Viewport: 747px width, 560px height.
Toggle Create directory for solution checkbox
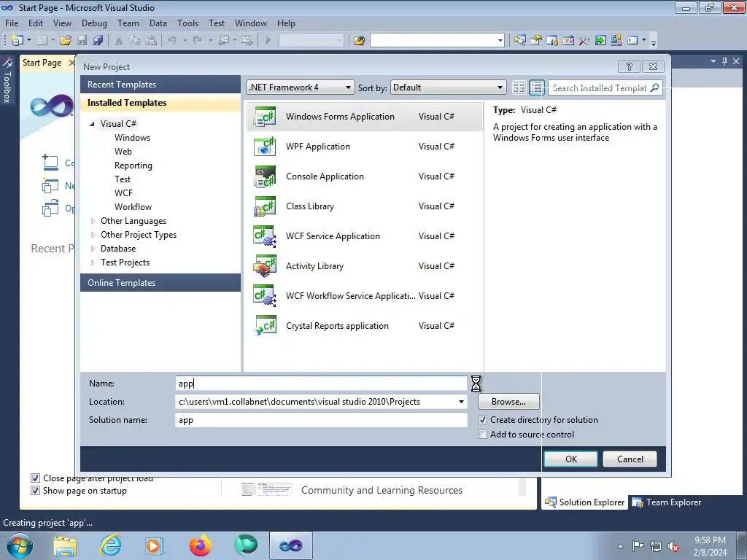482,419
